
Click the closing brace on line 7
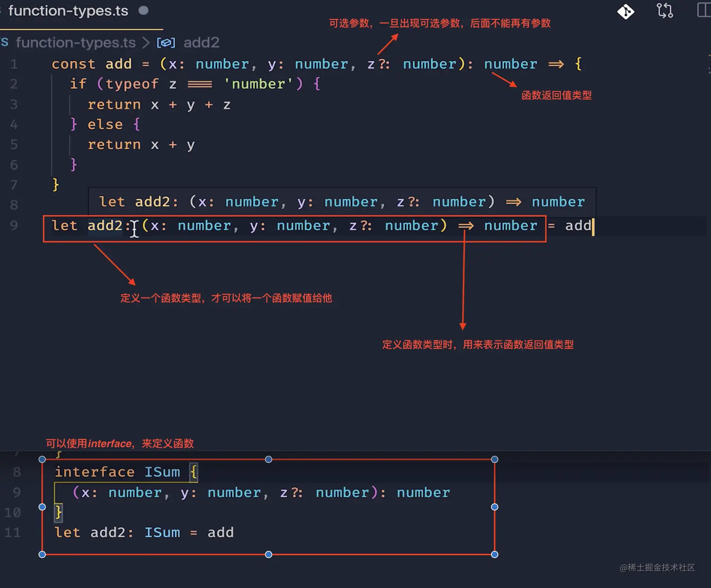(55, 185)
